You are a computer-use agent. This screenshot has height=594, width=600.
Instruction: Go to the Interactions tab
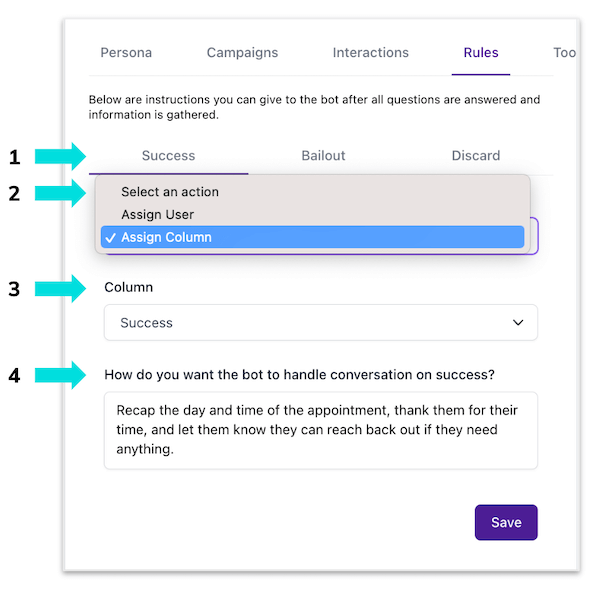point(370,53)
